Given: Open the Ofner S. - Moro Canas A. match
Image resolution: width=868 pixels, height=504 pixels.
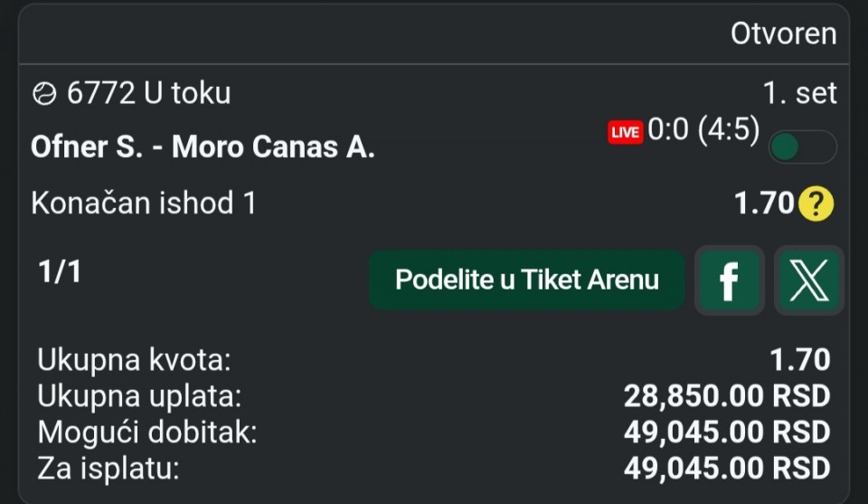Looking at the screenshot, I should pyautogui.click(x=203, y=147).
